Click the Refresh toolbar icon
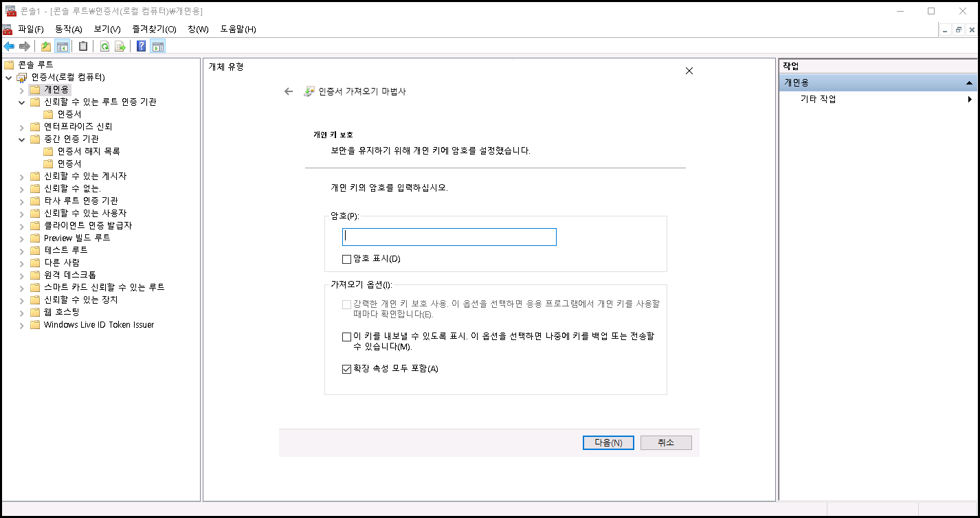980x518 pixels. (x=104, y=46)
